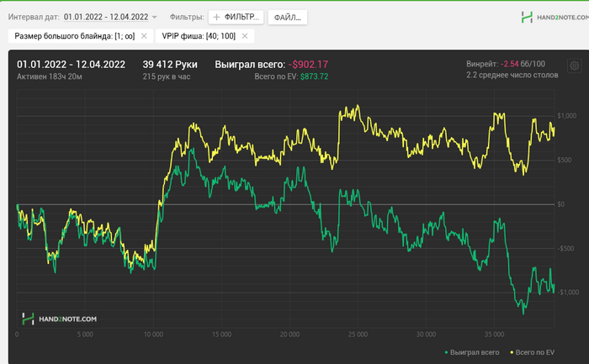
Task: Remove the big blind size filter
Action: pyautogui.click(x=144, y=36)
